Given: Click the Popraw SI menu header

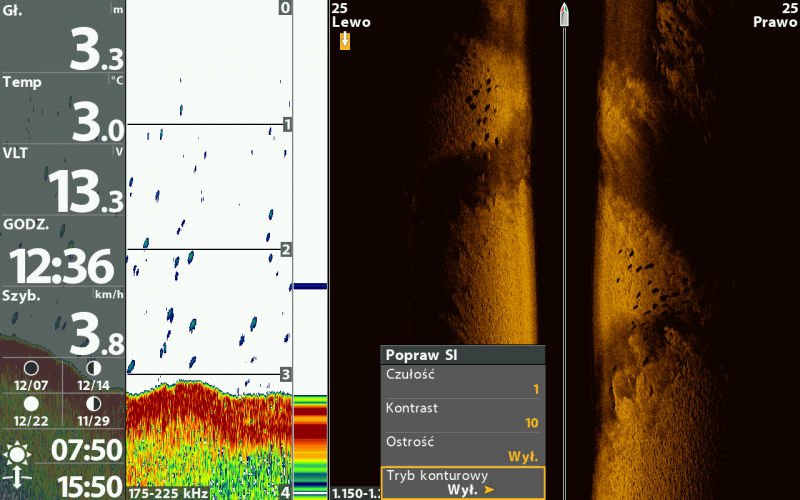Looking at the screenshot, I should pos(462,354).
